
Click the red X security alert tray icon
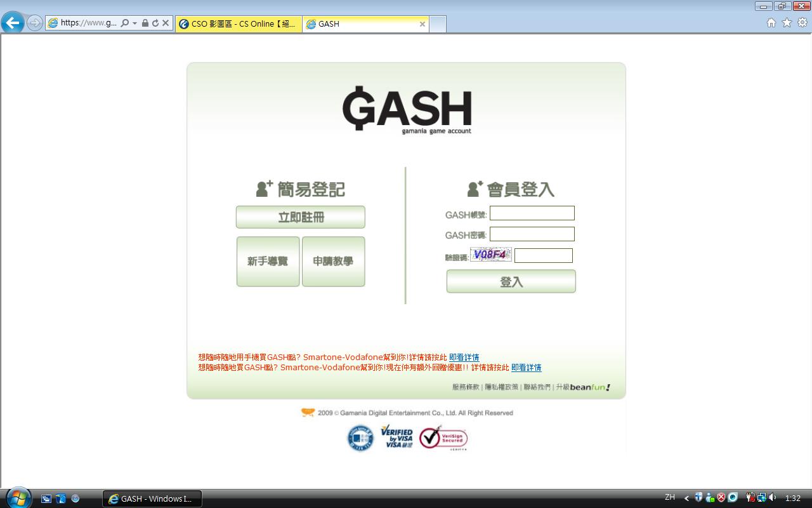pos(721,498)
